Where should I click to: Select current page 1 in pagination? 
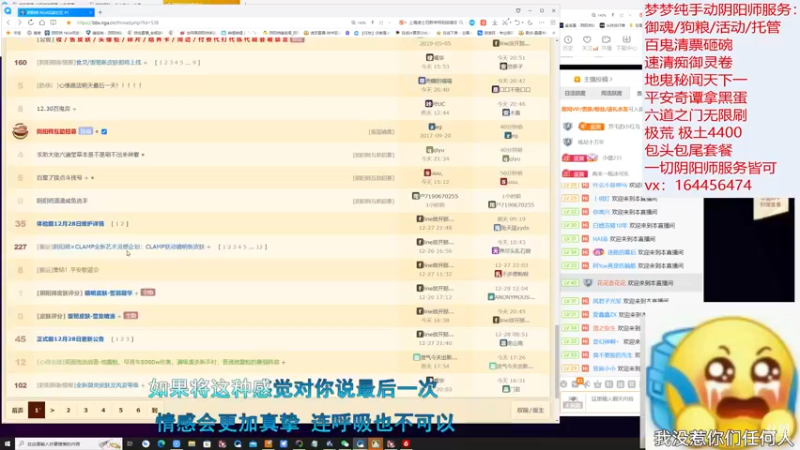37,410
